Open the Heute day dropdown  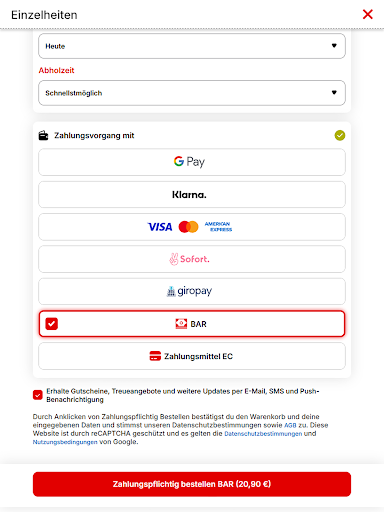(x=192, y=46)
